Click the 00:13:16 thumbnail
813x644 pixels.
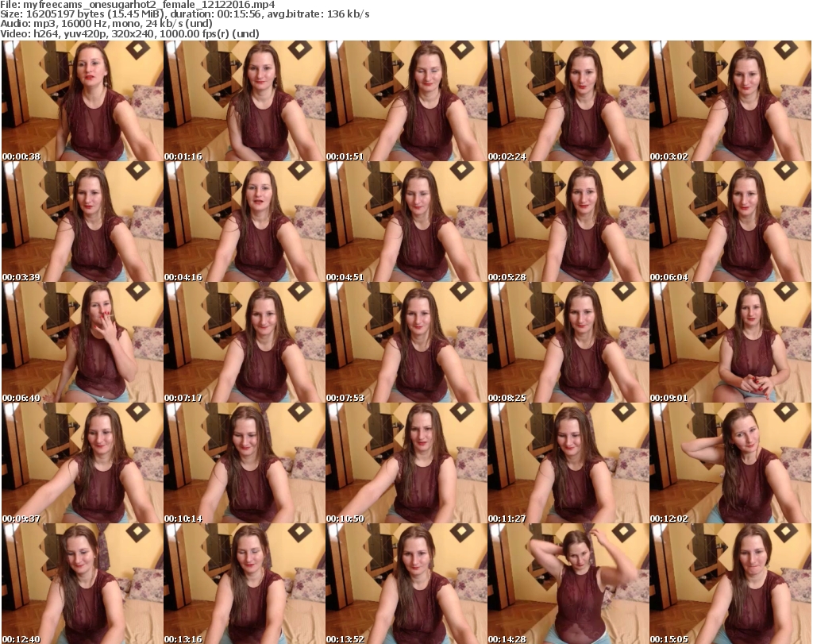[245, 584]
